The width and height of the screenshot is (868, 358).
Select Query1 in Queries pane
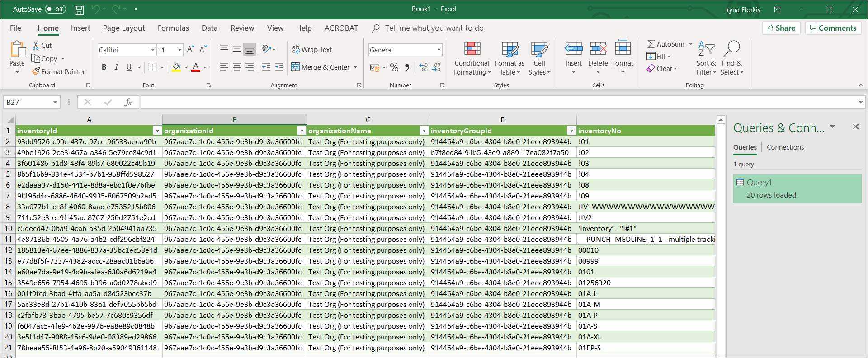pyautogui.click(x=797, y=188)
